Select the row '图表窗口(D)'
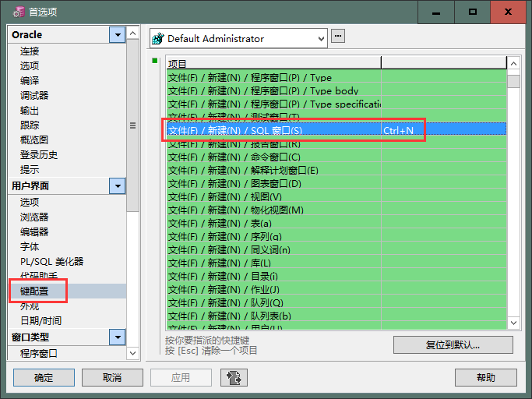Screen dimensions: 532x399 click(x=336, y=184)
